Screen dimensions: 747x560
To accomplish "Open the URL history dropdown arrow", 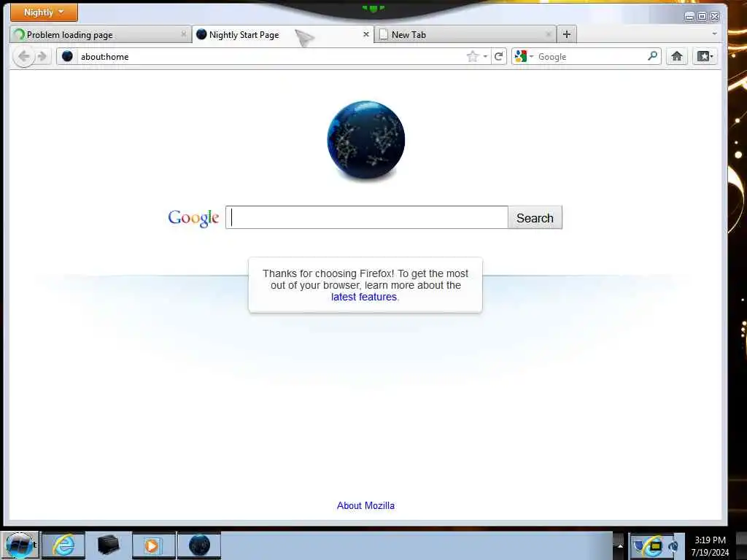I will click(x=485, y=57).
